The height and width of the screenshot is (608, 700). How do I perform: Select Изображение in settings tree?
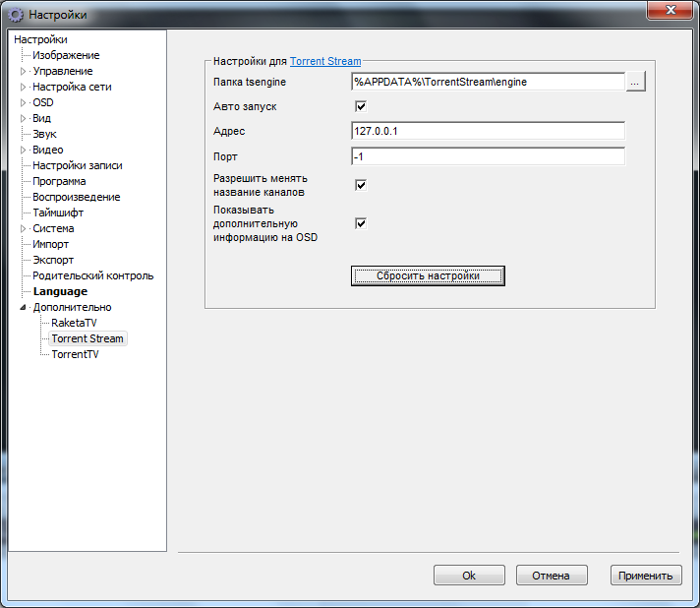tap(66, 55)
